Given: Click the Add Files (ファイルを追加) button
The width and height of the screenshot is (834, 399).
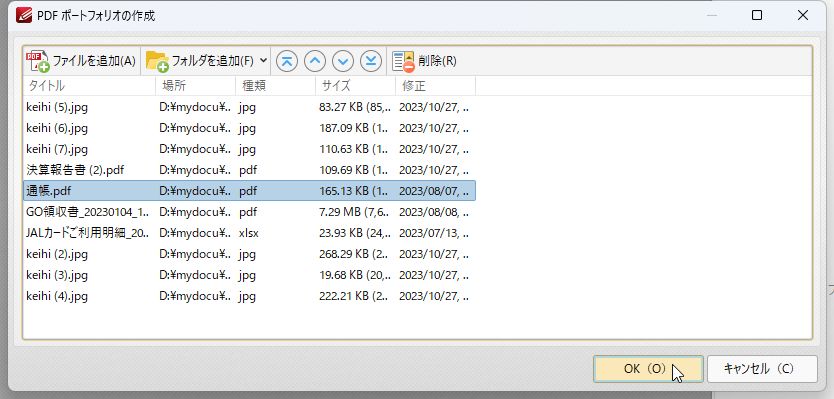Looking at the screenshot, I should pos(82,61).
